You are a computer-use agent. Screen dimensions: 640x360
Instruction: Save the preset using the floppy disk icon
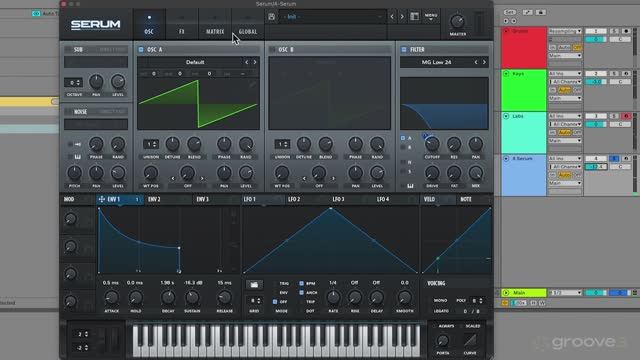pos(271,17)
